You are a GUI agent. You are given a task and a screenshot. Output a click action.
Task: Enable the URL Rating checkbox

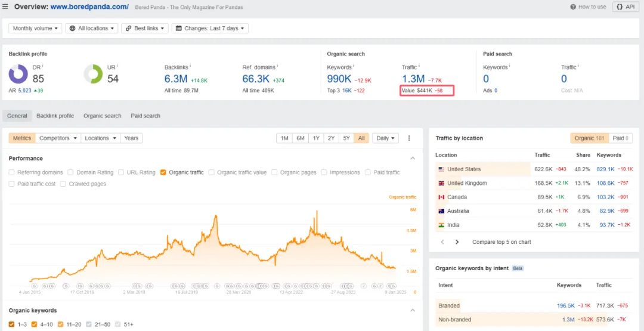pos(121,172)
